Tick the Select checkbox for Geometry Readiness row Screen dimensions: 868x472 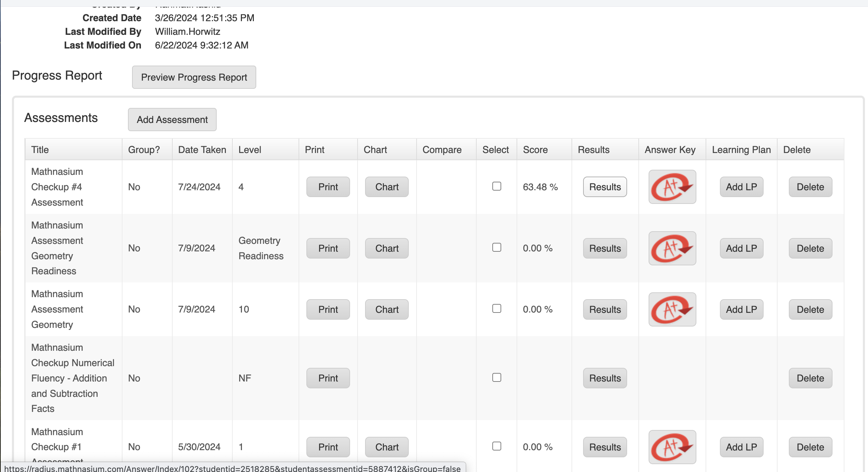point(497,247)
